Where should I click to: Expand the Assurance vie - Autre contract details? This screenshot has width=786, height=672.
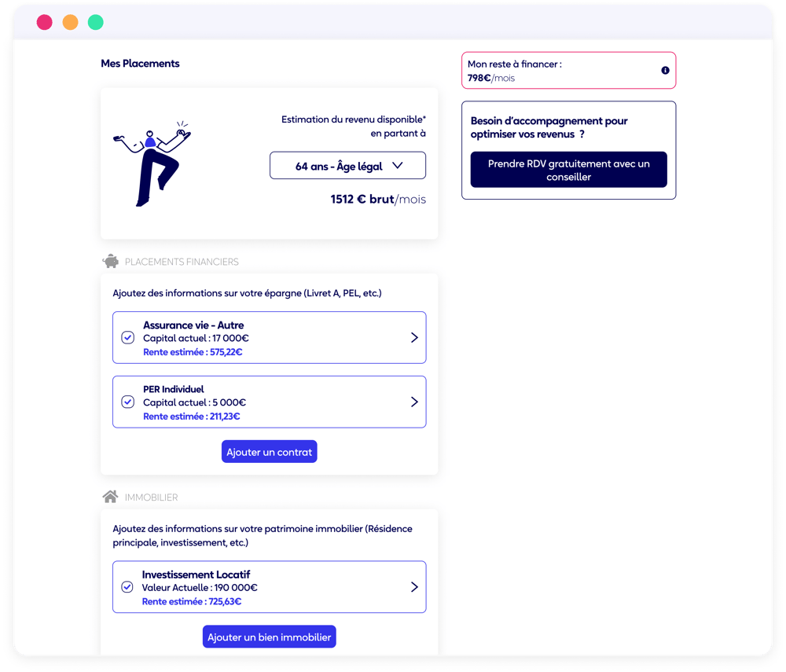pyautogui.click(x=415, y=337)
